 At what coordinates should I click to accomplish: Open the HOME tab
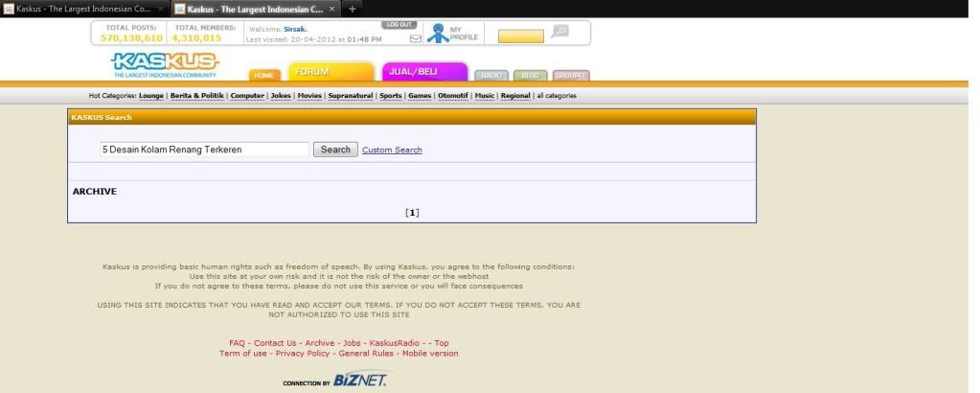264,75
